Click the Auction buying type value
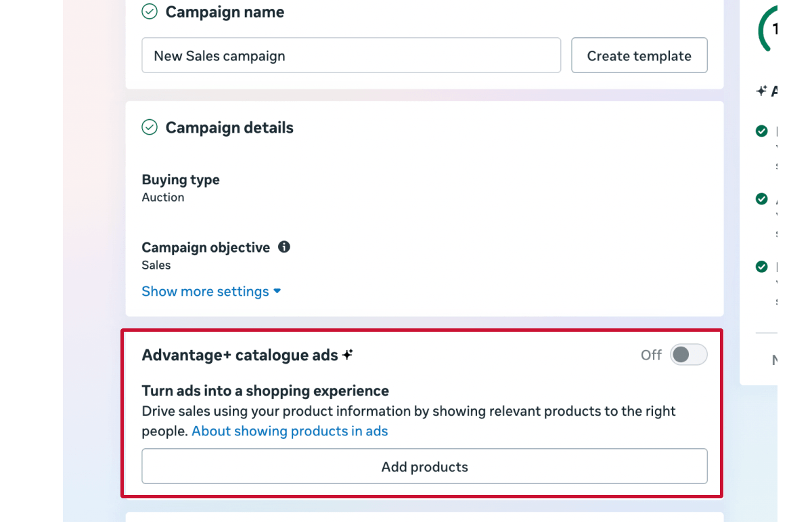 (163, 197)
